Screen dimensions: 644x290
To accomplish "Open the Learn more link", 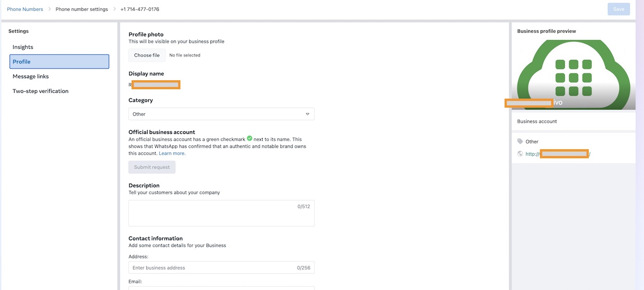I will [172, 153].
